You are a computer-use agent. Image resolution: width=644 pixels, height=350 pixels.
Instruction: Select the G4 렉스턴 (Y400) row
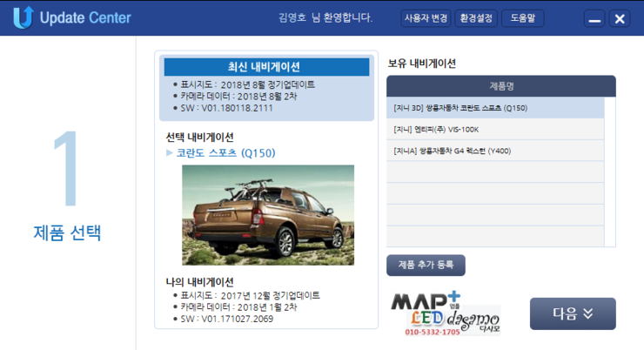[495, 151]
